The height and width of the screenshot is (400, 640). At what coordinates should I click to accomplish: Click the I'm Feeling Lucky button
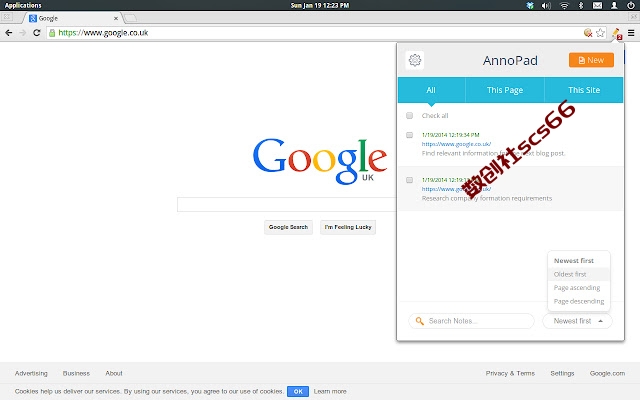coord(348,227)
